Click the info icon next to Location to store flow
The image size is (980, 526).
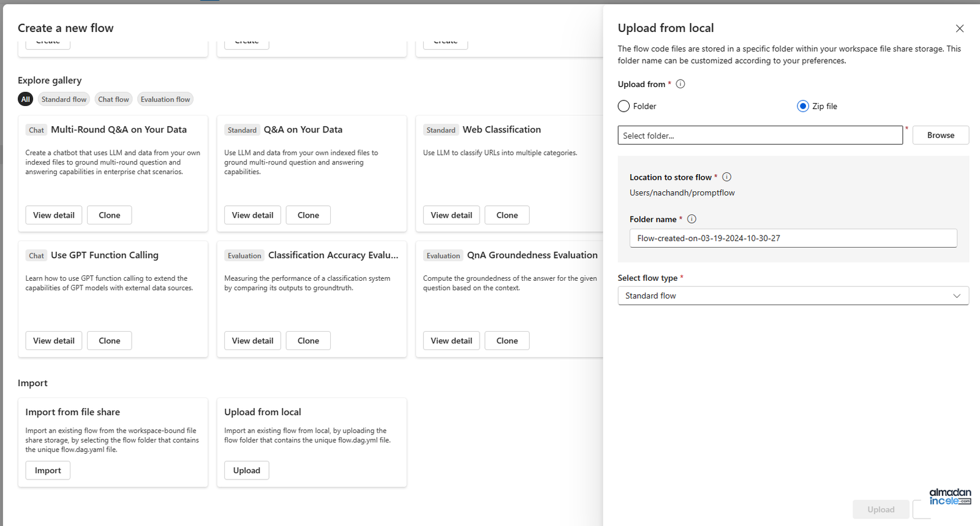pos(726,177)
